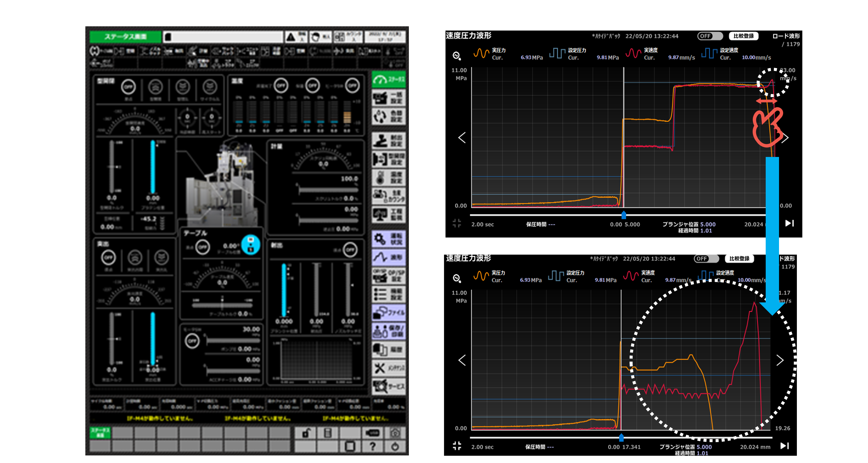This screenshot has height=463, width=868.
Task: Click the orange 実圧力 waveform icon in upper chart
Action: point(481,53)
